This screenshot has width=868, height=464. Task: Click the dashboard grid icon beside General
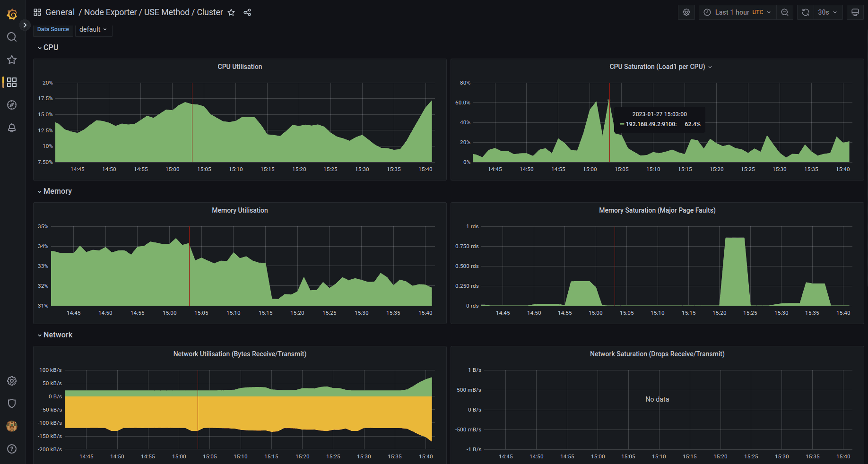(x=37, y=12)
